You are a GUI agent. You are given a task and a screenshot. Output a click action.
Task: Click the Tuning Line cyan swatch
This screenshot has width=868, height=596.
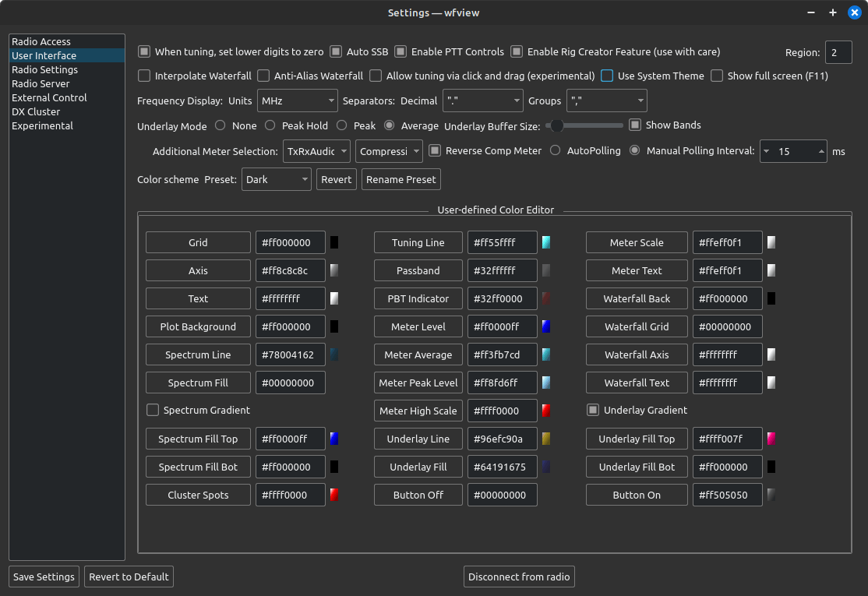click(x=546, y=242)
